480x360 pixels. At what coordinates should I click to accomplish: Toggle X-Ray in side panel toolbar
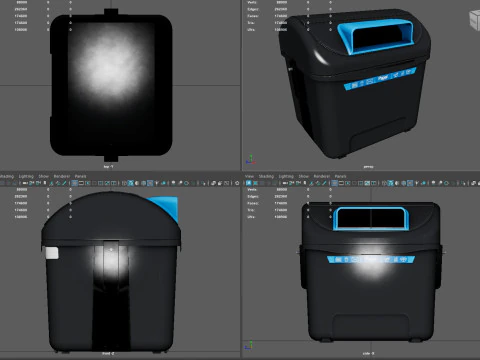[x=473, y=183]
